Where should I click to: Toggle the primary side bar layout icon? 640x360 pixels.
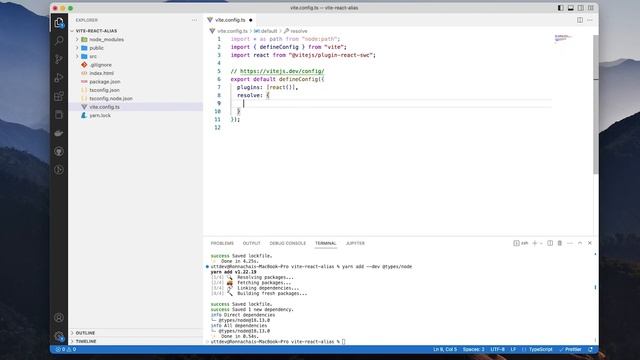click(x=561, y=8)
